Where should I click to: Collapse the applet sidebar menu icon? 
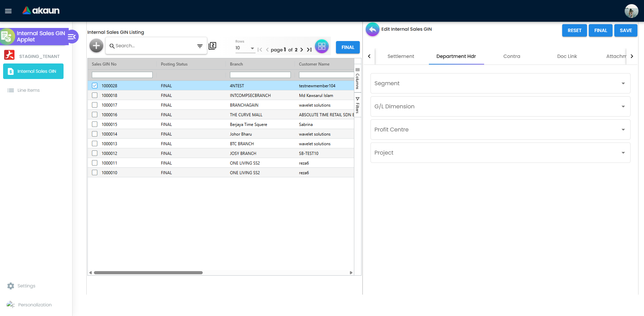click(x=72, y=37)
